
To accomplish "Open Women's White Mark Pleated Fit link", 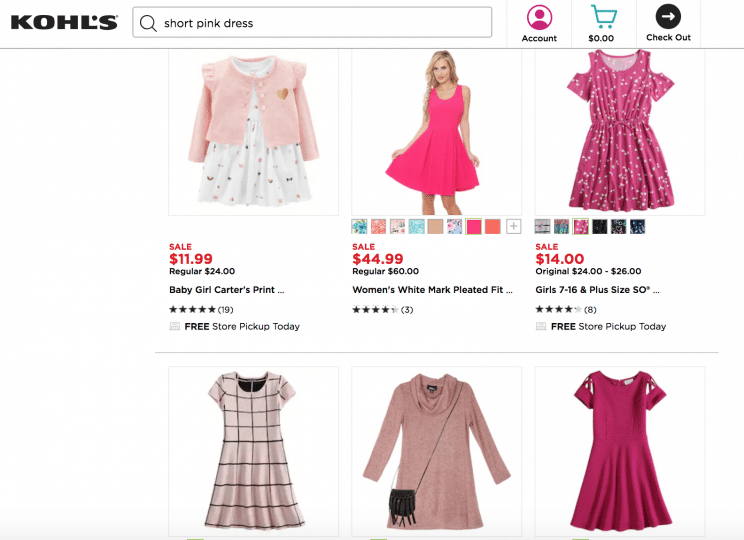I will [x=432, y=289].
